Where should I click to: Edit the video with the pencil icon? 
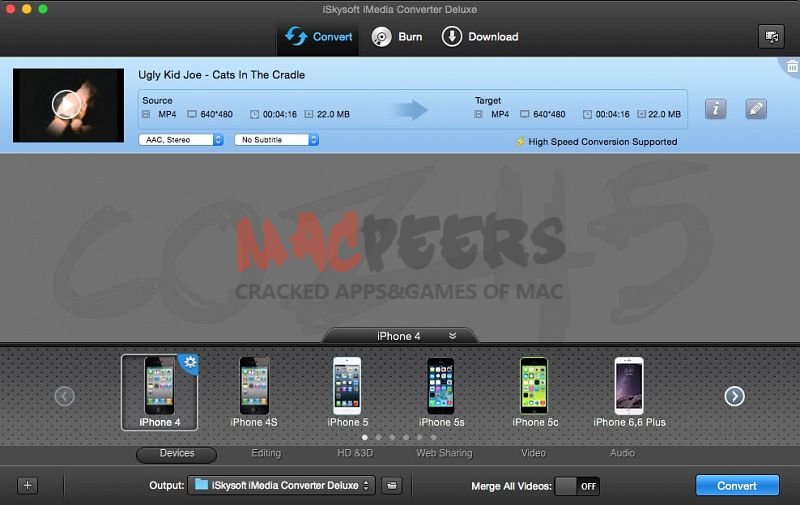(x=756, y=109)
